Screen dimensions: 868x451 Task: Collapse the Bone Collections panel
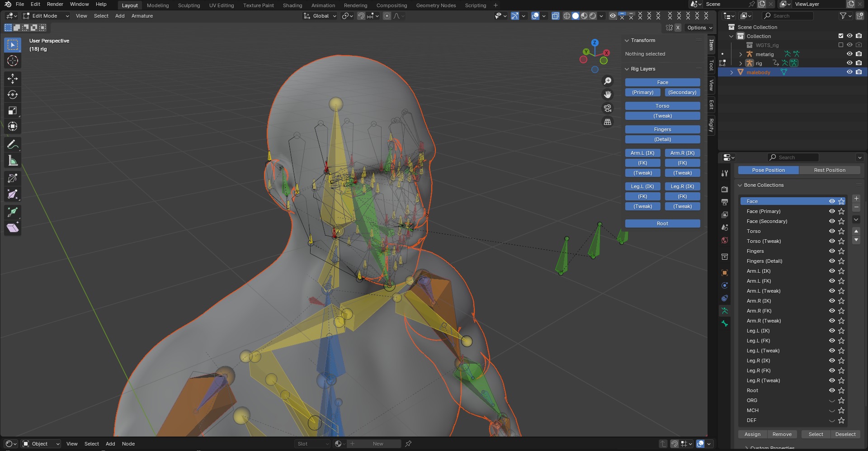pos(740,185)
